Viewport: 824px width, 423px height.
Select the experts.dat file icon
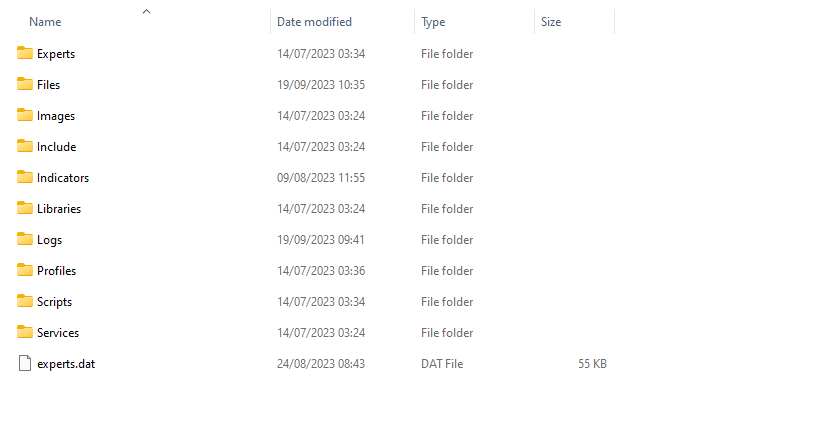coord(25,364)
